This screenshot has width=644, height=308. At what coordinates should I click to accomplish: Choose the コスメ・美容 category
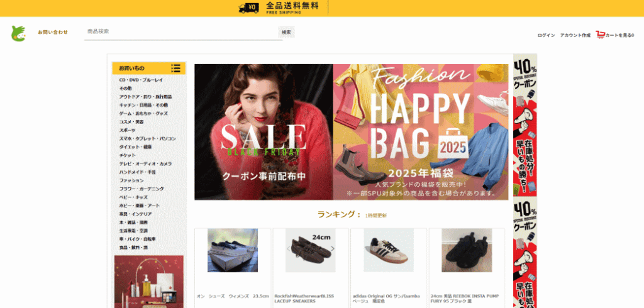click(x=131, y=122)
